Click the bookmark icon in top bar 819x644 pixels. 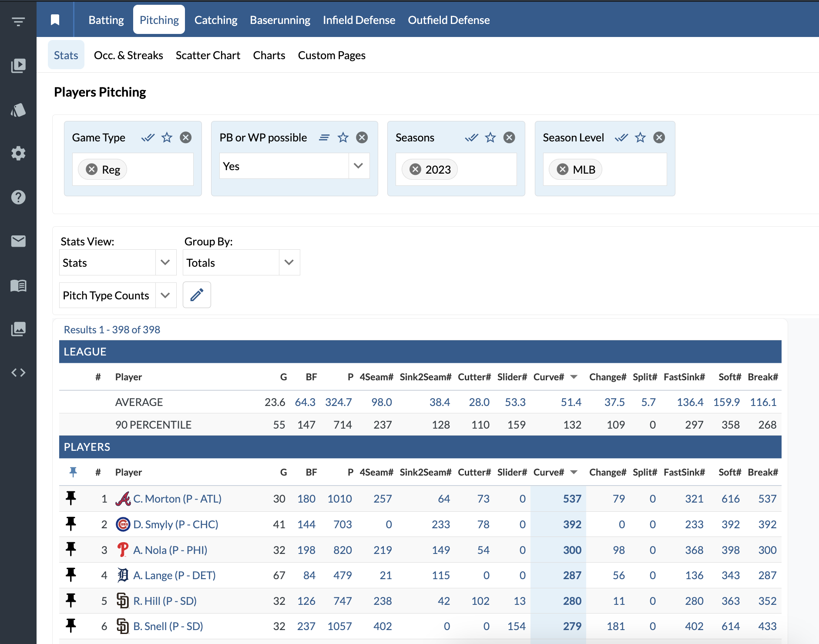(55, 20)
